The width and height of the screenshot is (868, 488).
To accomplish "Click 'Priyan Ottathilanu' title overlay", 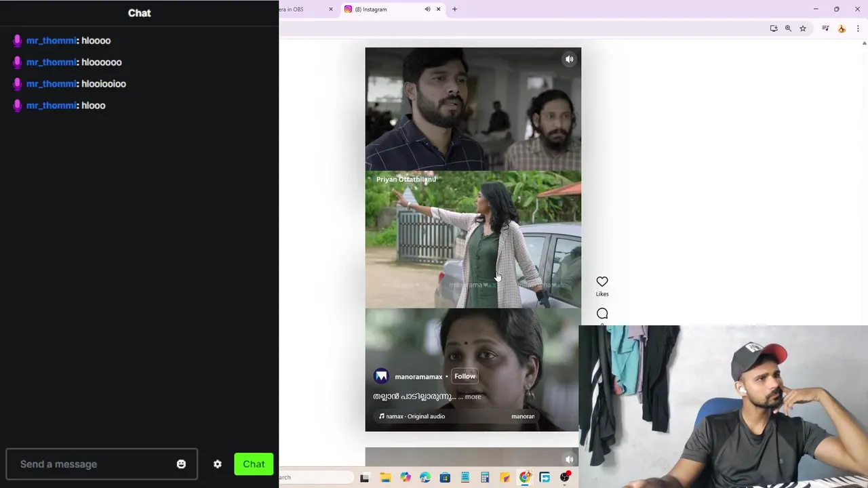I will pos(406,179).
